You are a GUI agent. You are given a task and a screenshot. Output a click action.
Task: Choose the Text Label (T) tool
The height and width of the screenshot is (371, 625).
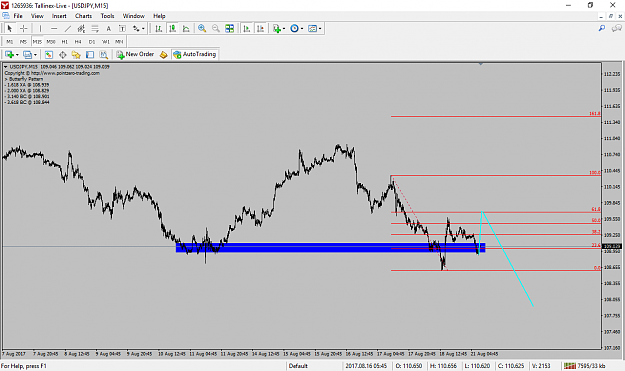(x=122, y=28)
